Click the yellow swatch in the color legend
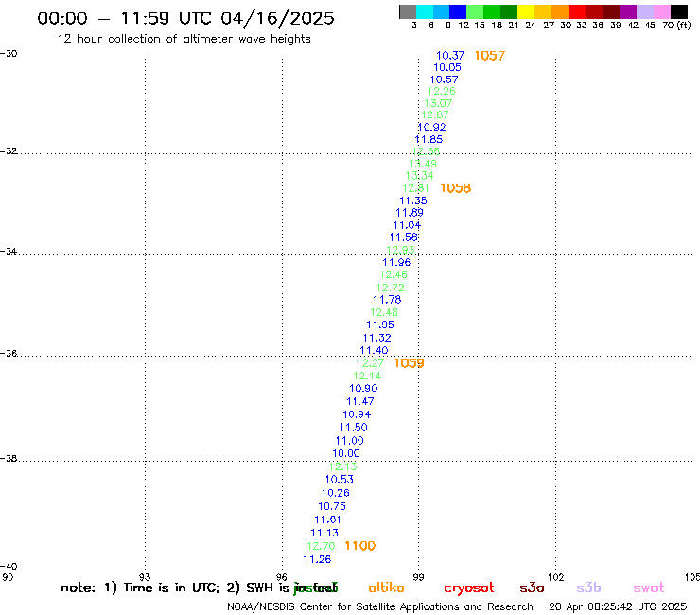Image resolution: width=700 pixels, height=615 pixels. point(526,11)
